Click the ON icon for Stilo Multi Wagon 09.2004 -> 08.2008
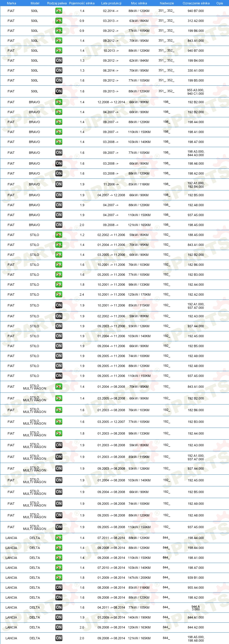Viewport: 229px width, 644px height. pos(59,492)
